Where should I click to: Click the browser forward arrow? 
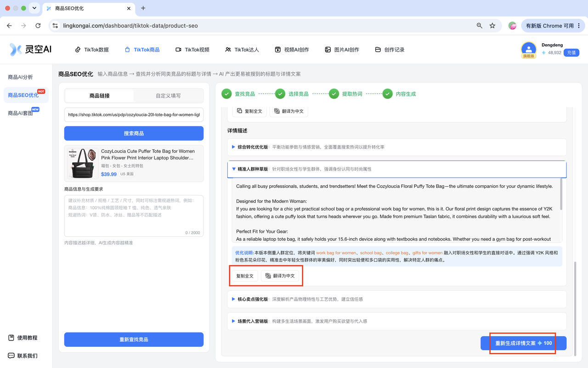pyautogui.click(x=23, y=26)
